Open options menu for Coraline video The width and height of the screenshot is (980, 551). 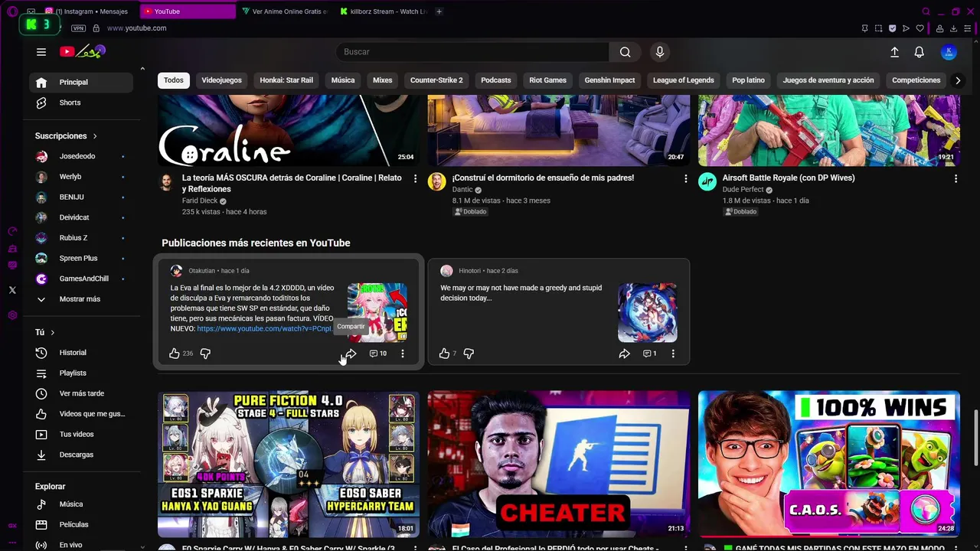click(x=415, y=178)
